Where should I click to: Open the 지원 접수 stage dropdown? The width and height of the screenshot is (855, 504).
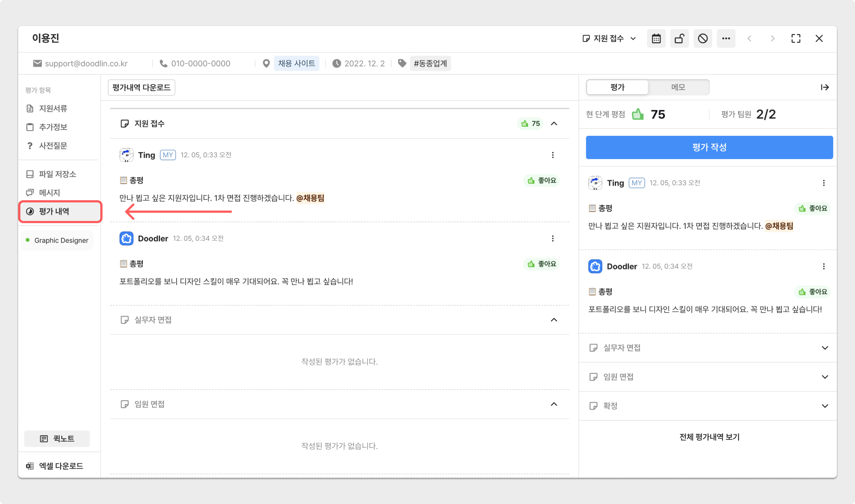click(x=609, y=38)
